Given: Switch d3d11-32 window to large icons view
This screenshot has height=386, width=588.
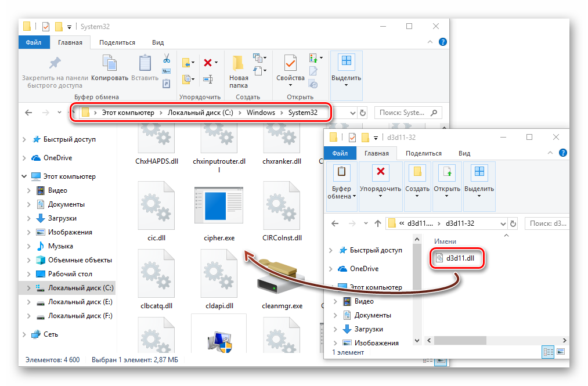Looking at the screenshot, I should [561, 351].
